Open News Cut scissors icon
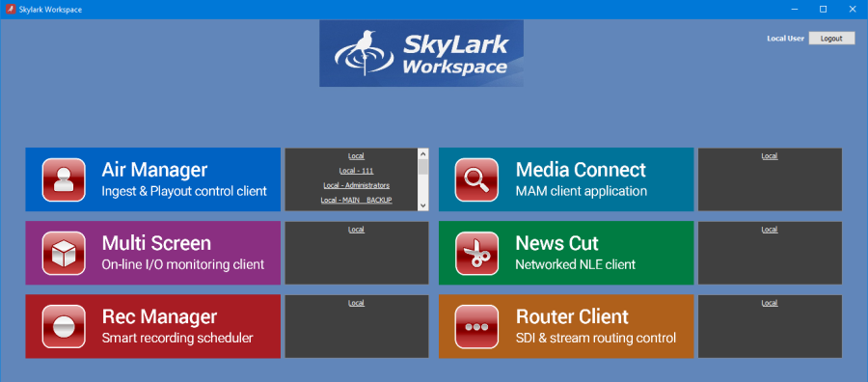Screen dimensions: 868x382 (476, 253)
